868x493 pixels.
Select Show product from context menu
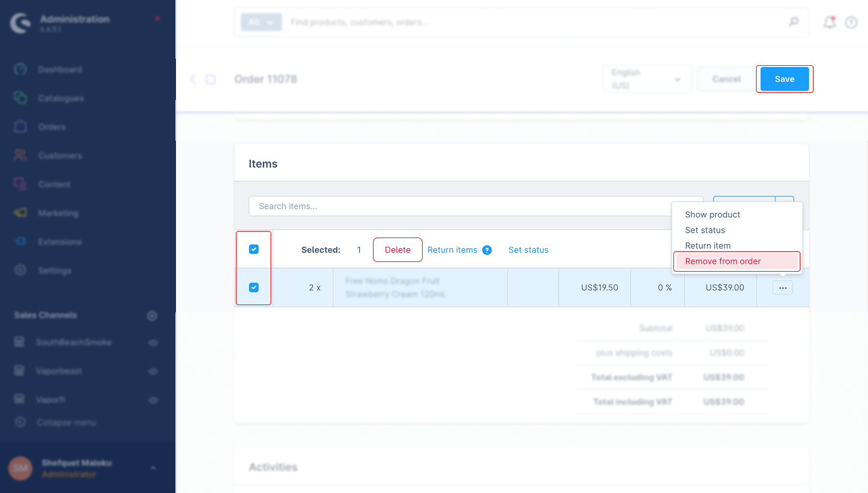[x=712, y=215]
